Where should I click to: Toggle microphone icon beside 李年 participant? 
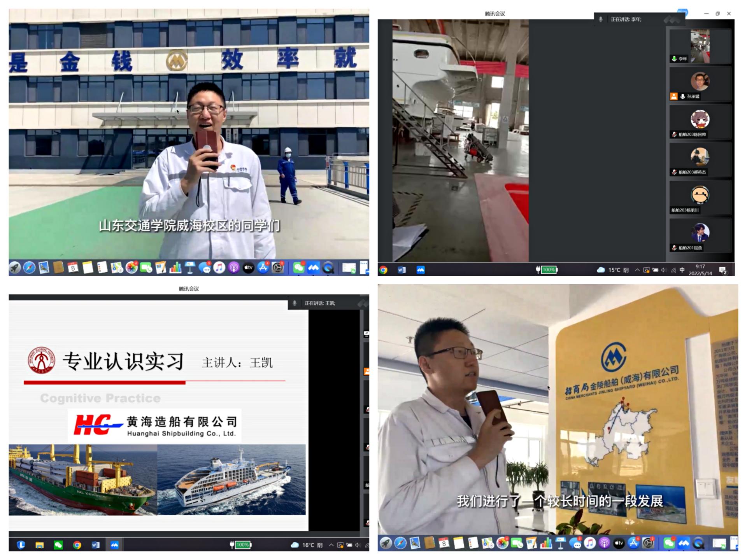(x=674, y=59)
